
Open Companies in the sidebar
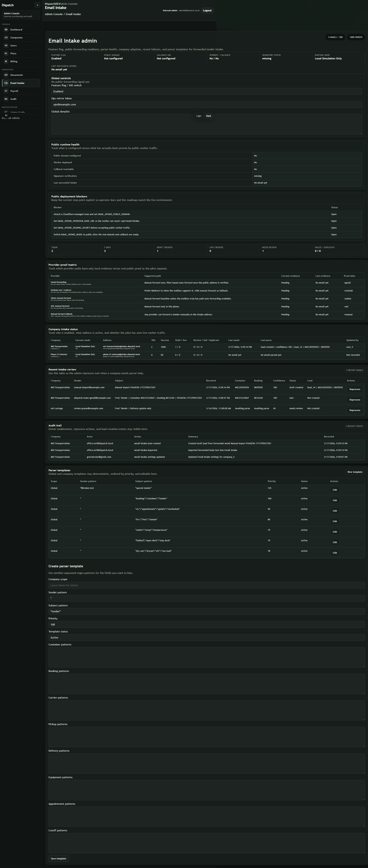pyautogui.click(x=21, y=37)
